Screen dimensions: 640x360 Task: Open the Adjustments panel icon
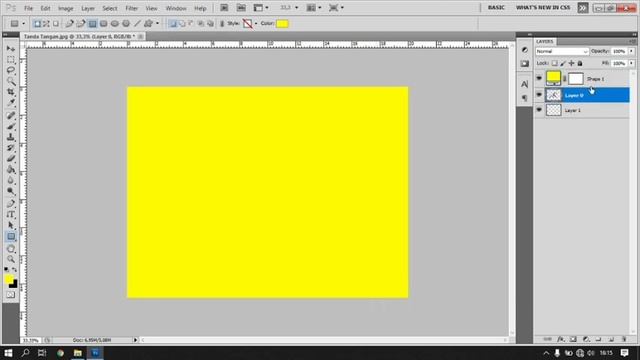524,50
